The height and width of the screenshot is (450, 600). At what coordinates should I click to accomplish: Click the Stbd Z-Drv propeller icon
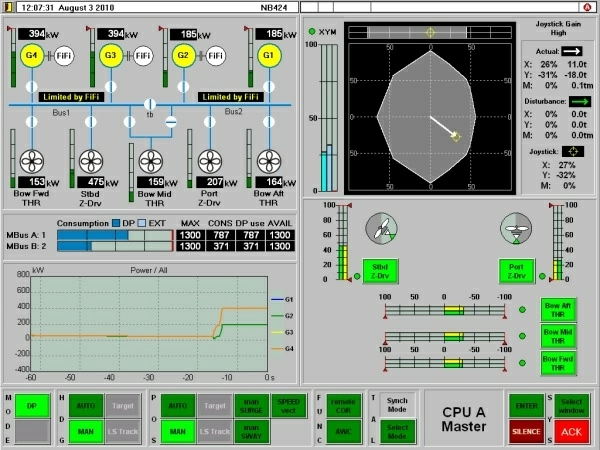coord(91,161)
